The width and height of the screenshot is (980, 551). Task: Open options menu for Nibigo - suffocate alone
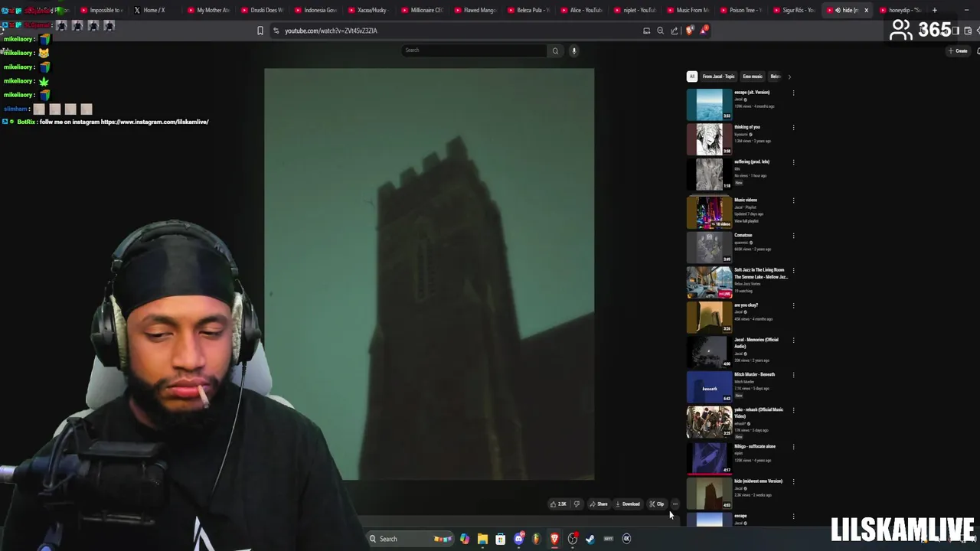(793, 447)
